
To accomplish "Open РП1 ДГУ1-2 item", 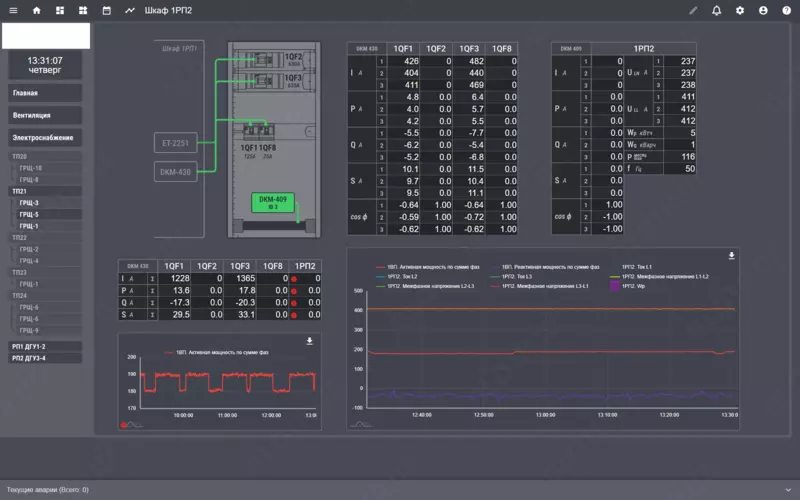I will point(45,346).
